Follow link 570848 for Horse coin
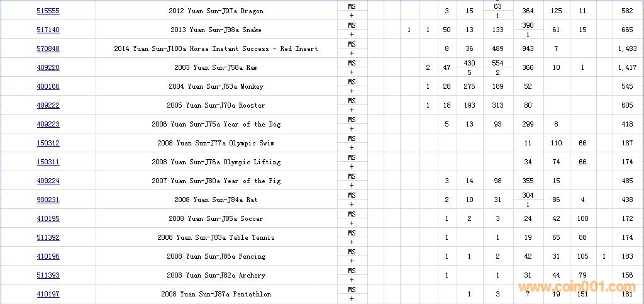Image resolution: width=644 pixels, height=304 pixels. tap(48, 49)
